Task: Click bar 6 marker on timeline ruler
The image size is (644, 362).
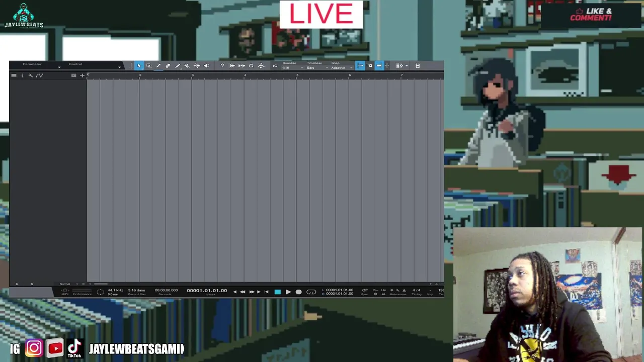Action: pos(350,75)
